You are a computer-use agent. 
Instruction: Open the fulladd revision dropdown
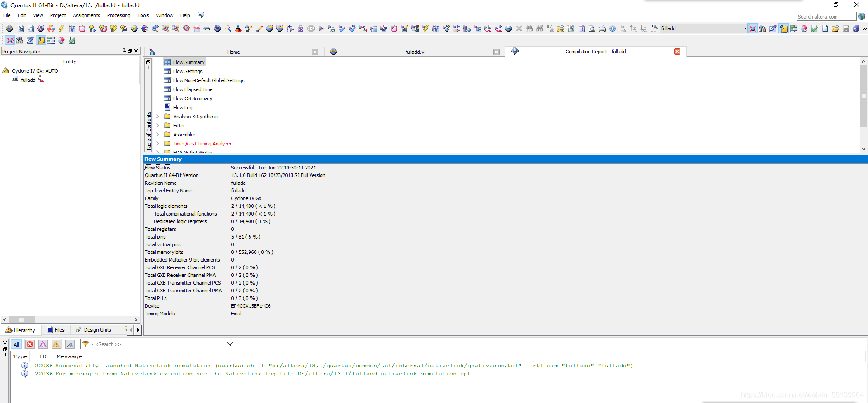click(745, 28)
